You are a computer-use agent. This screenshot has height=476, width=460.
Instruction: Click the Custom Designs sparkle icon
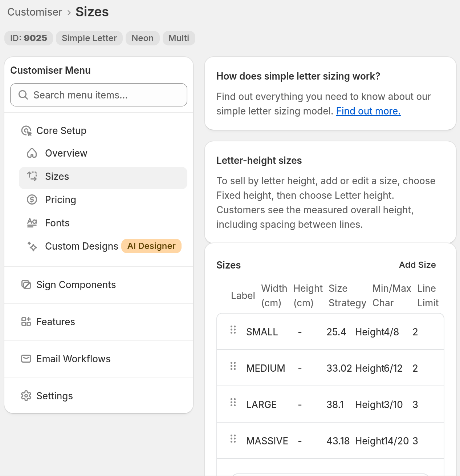pos(32,246)
